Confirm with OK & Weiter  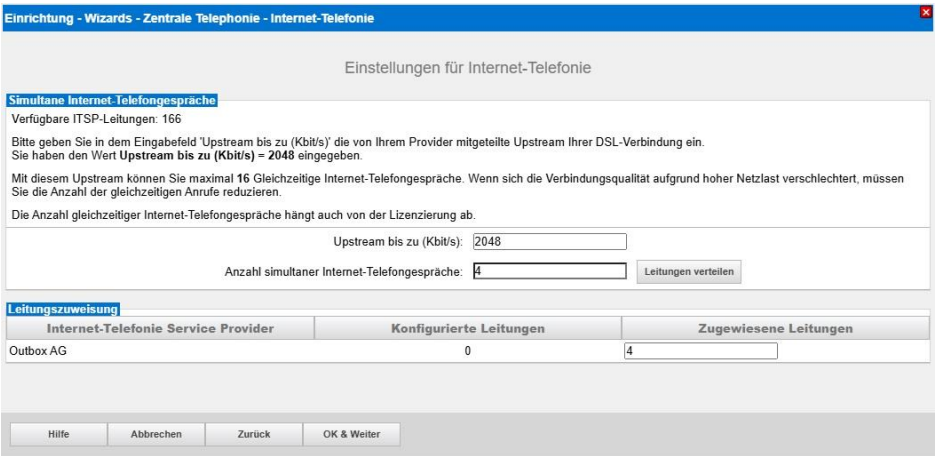coord(333,434)
